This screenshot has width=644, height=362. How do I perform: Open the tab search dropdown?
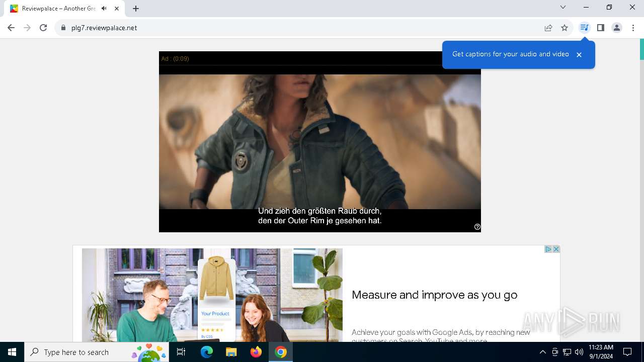563,7
